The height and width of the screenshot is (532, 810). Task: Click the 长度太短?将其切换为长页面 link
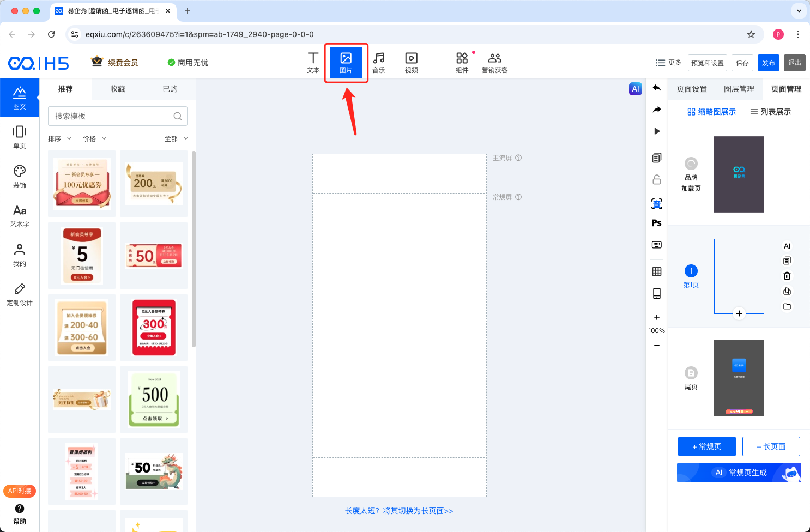click(399, 511)
